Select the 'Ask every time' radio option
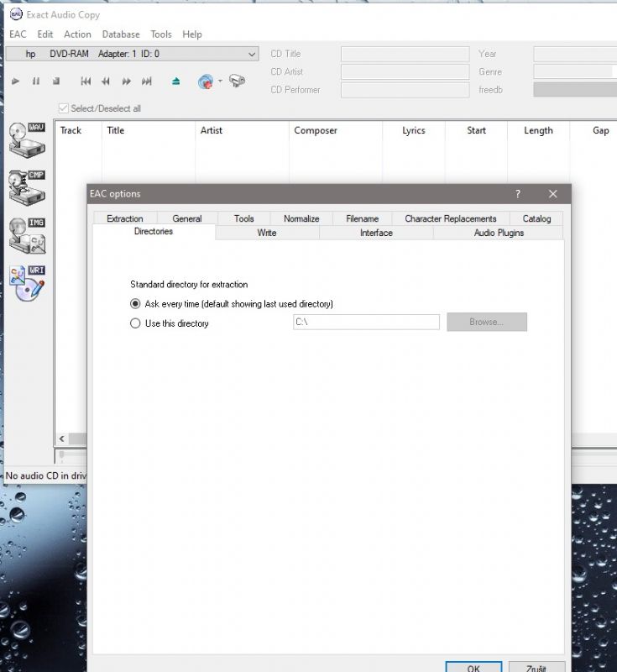Viewport: 617px width, 672px height. 135,304
